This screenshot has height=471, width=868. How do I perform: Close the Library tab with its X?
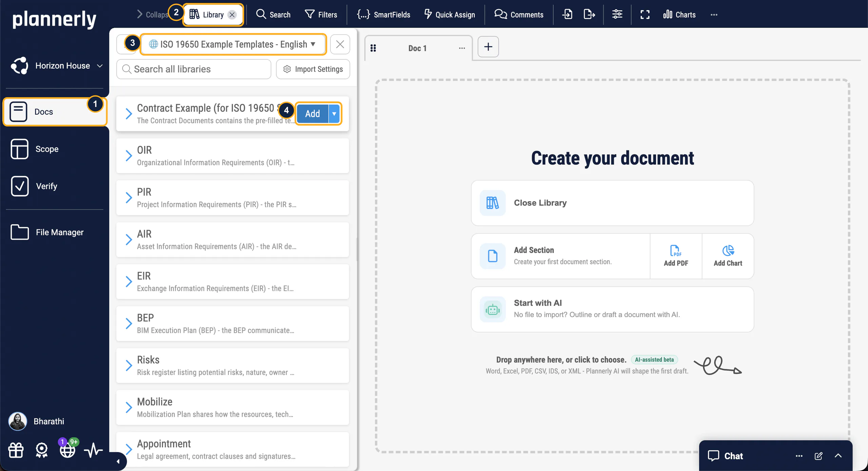232,15
